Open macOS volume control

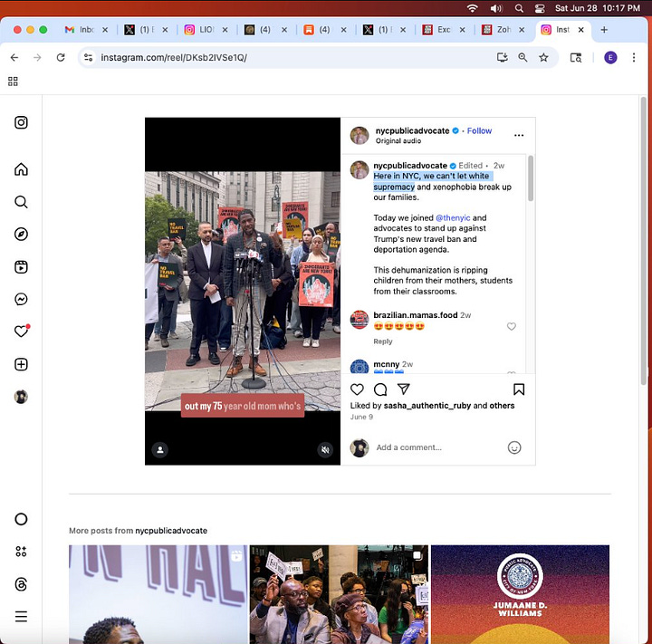coord(496,8)
